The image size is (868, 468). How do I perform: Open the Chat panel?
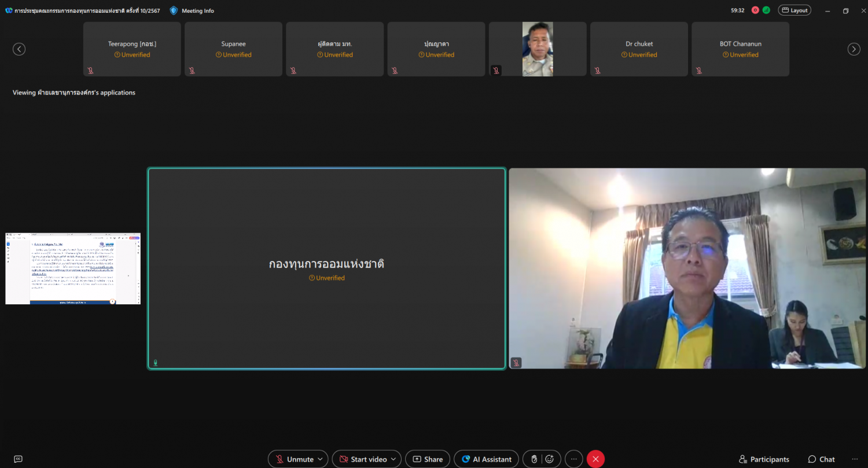(x=822, y=459)
